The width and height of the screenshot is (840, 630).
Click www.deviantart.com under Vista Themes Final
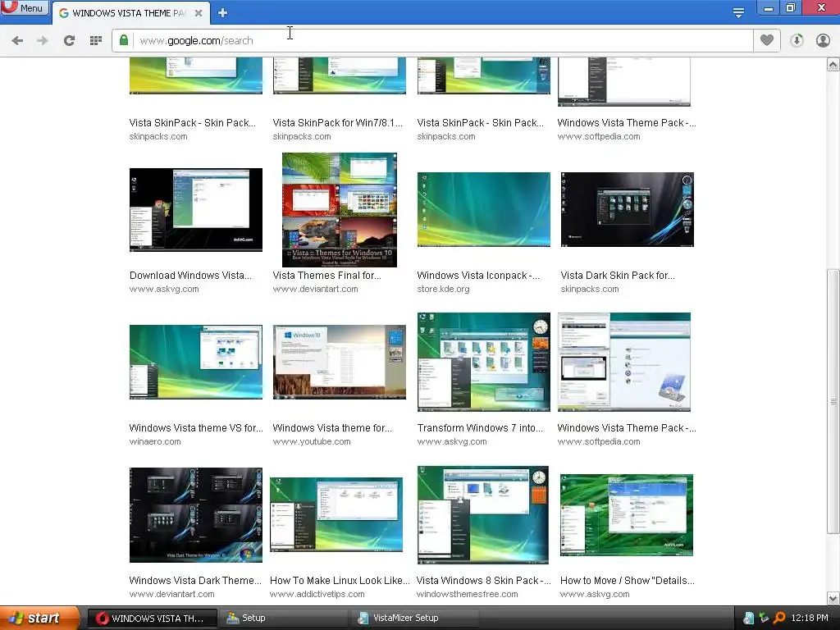pos(315,290)
